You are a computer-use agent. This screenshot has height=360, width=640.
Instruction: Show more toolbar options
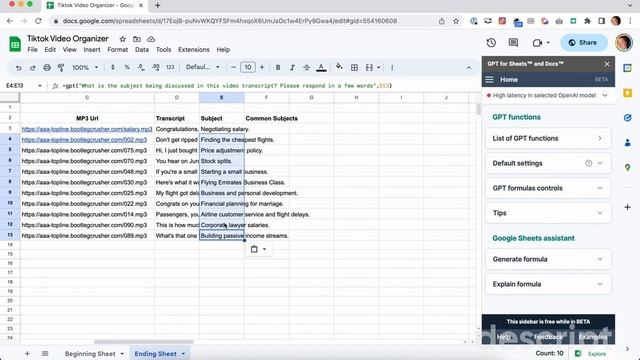(x=392, y=68)
